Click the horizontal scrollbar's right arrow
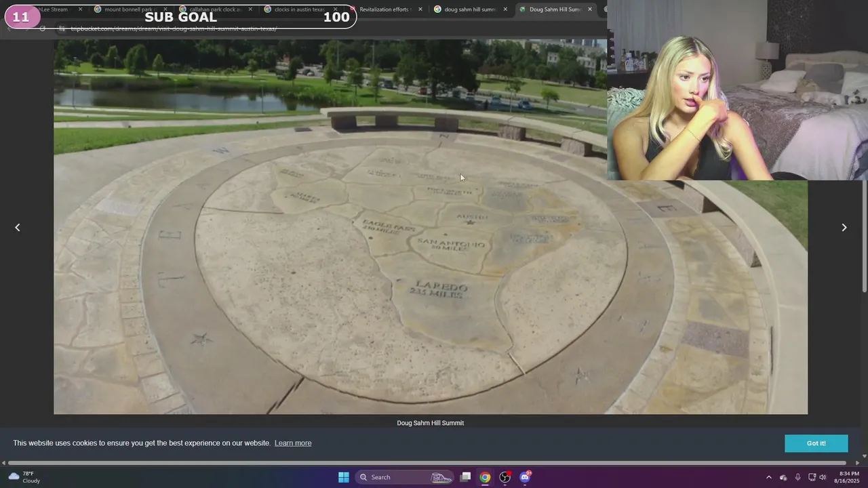The width and height of the screenshot is (868, 488). (856, 463)
